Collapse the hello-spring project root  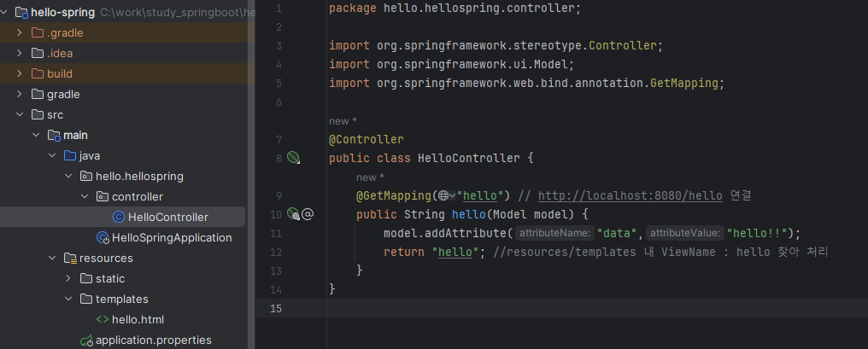pos(5,12)
